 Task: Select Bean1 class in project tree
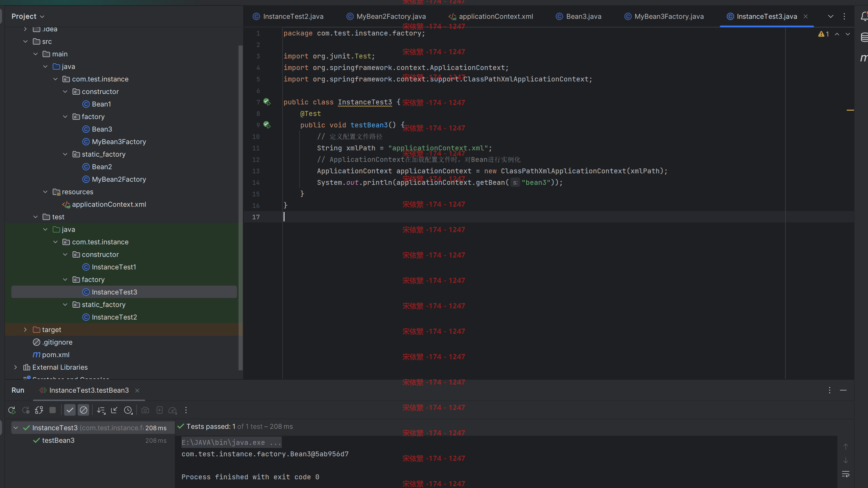click(101, 104)
